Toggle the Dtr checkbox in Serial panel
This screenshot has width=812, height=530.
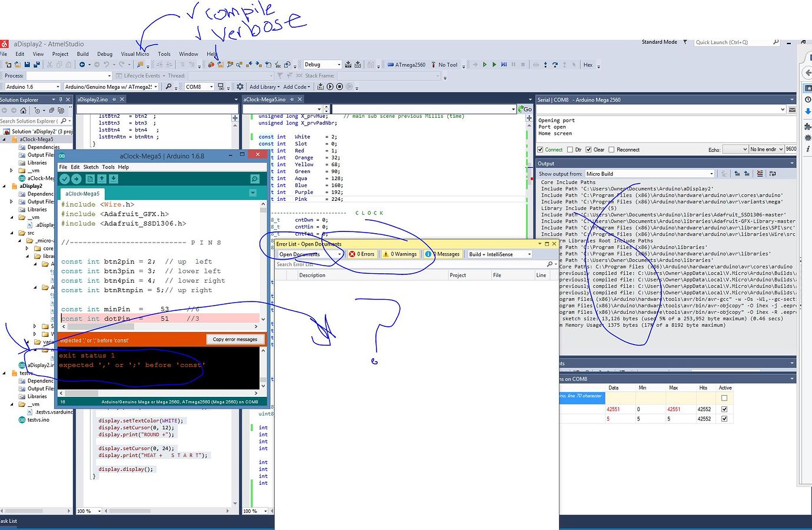(570, 150)
